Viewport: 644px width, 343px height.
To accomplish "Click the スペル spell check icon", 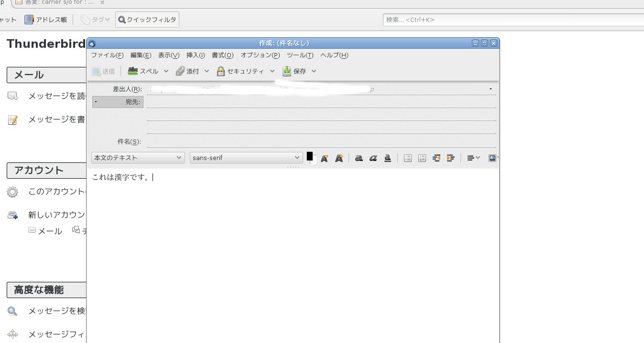I will (133, 71).
